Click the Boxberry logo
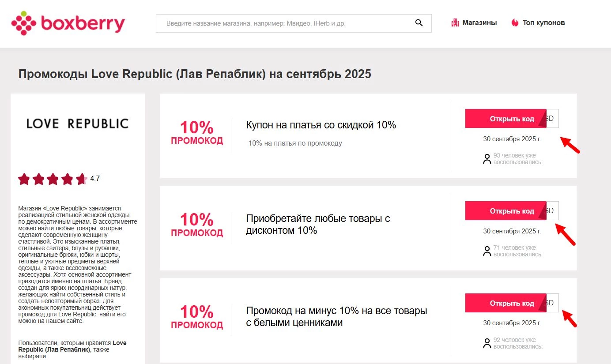 coord(68,23)
